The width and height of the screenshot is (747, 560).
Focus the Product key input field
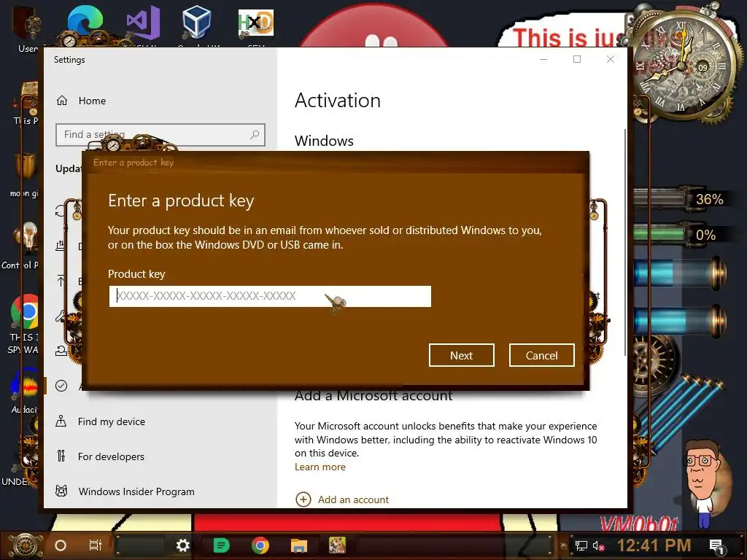point(270,296)
